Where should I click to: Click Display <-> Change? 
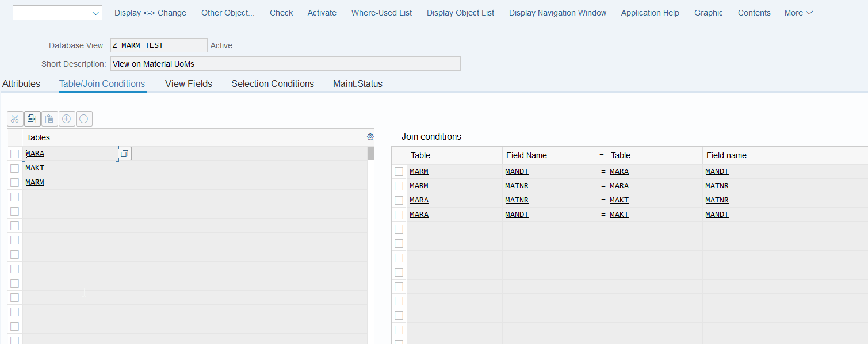tap(150, 13)
